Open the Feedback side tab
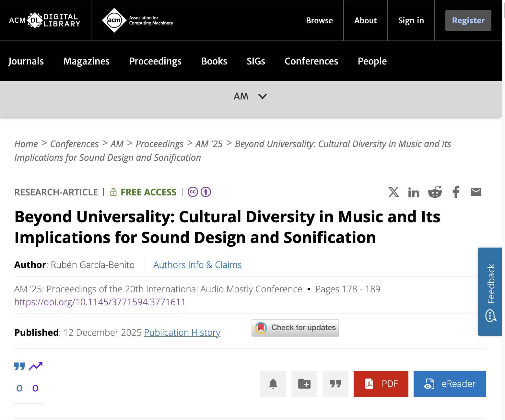 point(490,291)
